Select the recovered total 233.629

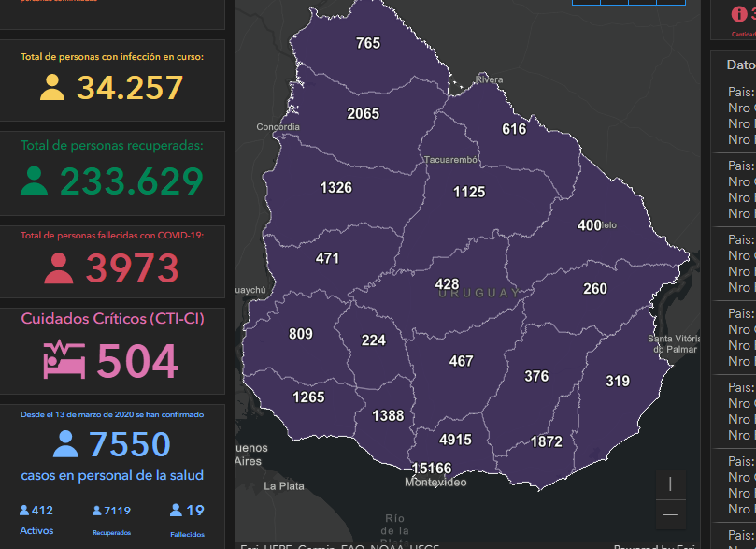coord(132,181)
